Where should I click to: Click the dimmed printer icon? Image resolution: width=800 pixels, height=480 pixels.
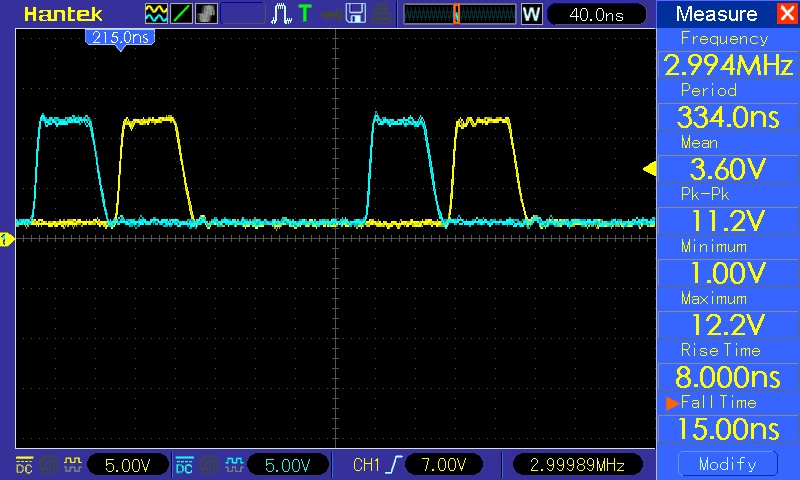coord(381,14)
